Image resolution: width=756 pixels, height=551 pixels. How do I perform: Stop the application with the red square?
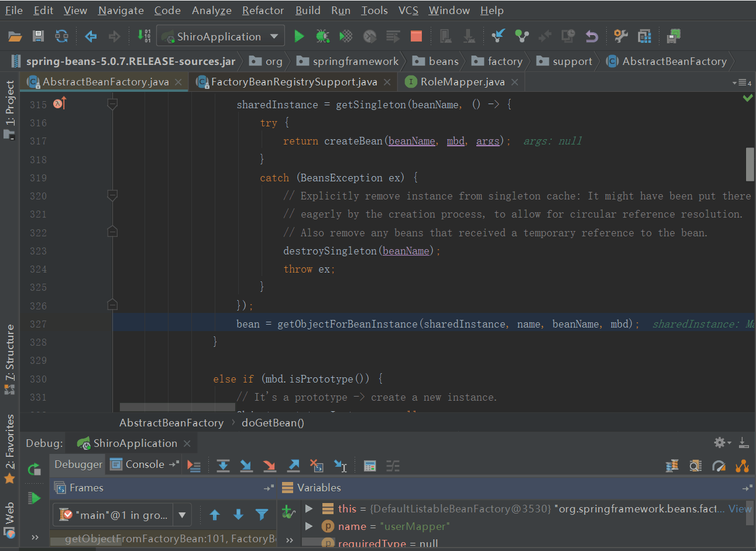click(x=416, y=36)
